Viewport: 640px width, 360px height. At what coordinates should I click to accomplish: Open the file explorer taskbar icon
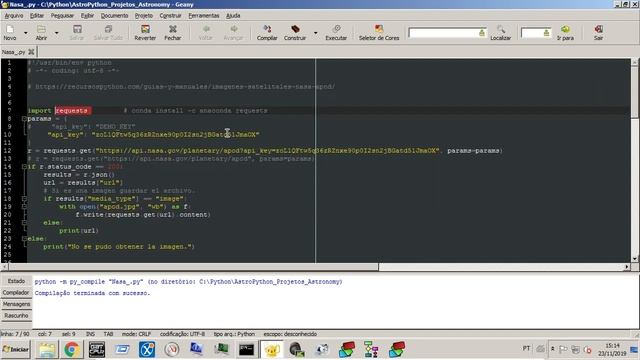(x=47, y=350)
